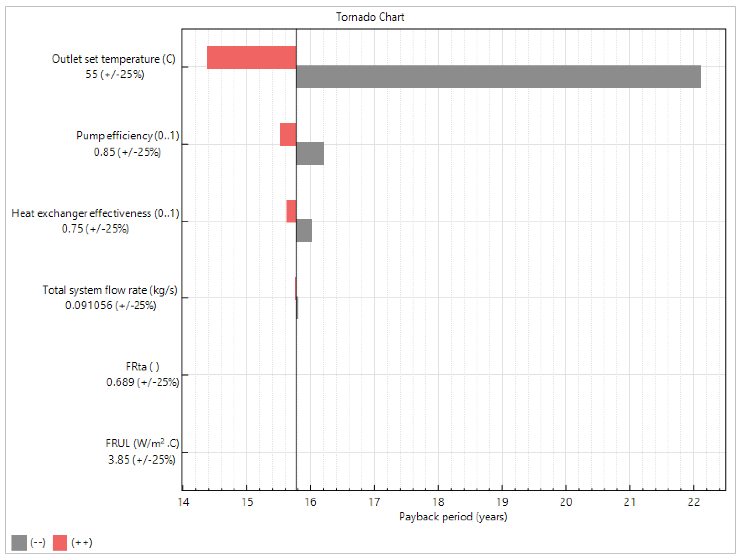The width and height of the screenshot is (742, 560).
Task: Click the Tornado Chart title
Action: tap(370, 17)
